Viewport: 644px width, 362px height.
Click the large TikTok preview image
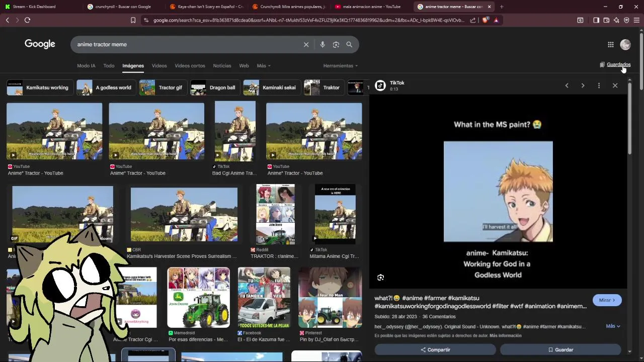point(498,192)
